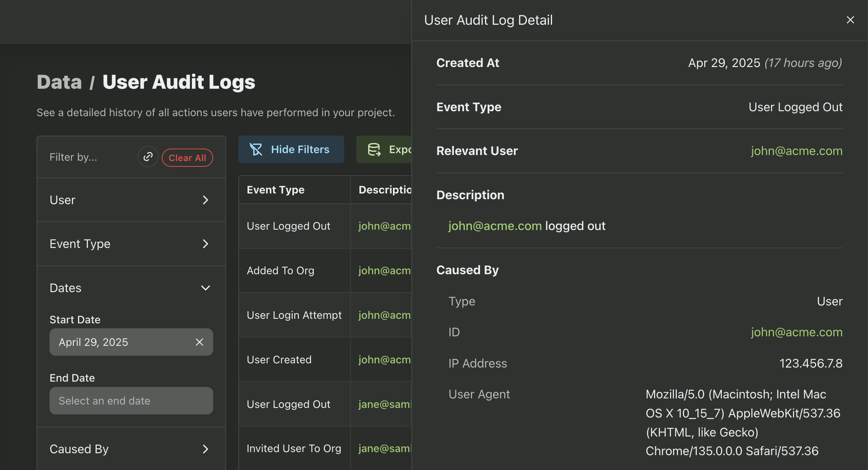Select the User Created row
Viewport: 868px width, 470px height.
[325, 360]
